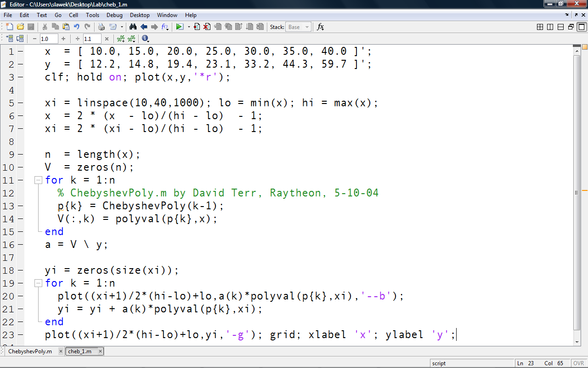Toggle a breakpoint on line 23
Image resolution: width=588 pixels, height=368 pixels.
tap(20, 334)
